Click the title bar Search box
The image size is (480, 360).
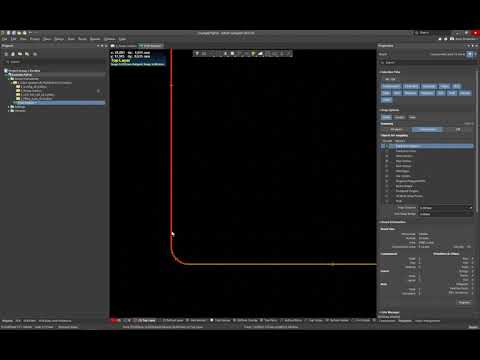point(432,33)
